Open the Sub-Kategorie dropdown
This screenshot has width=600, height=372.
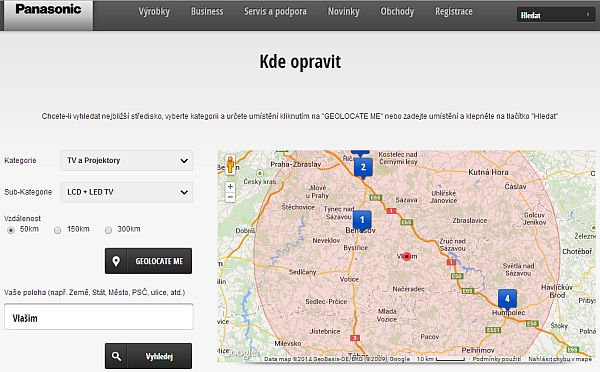coord(127,192)
